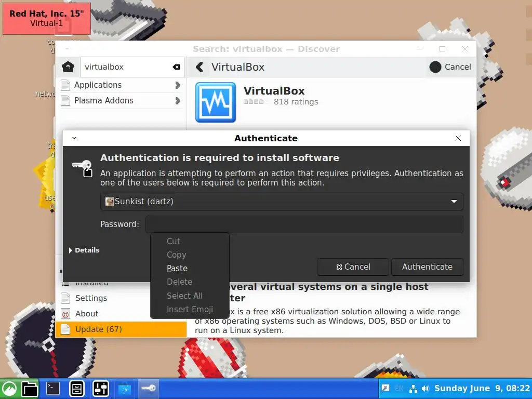Image resolution: width=532 pixels, height=399 pixels.
Task: Click the Plasma Addons category icon
Action: click(65, 100)
